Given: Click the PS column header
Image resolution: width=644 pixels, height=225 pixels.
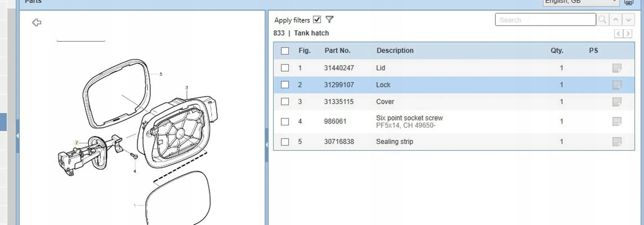Looking at the screenshot, I should [594, 51].
